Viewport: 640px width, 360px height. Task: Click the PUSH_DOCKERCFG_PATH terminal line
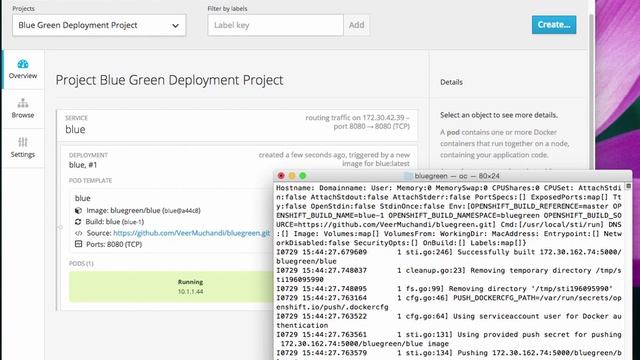click(449, 302)
